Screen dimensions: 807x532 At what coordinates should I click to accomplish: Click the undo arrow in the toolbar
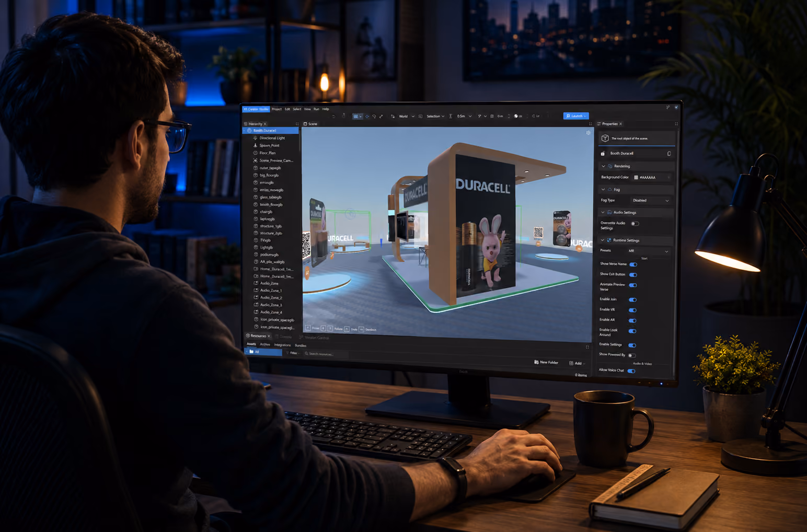333,116
